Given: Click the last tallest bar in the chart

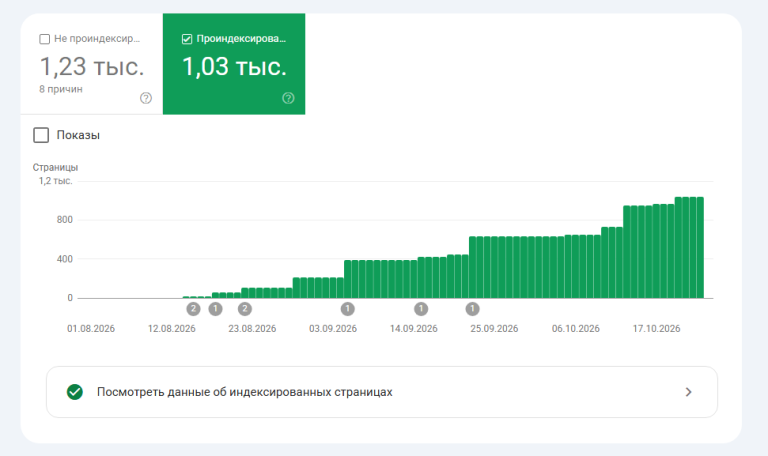Looking at the screenshot, I should tap(700, 247).
